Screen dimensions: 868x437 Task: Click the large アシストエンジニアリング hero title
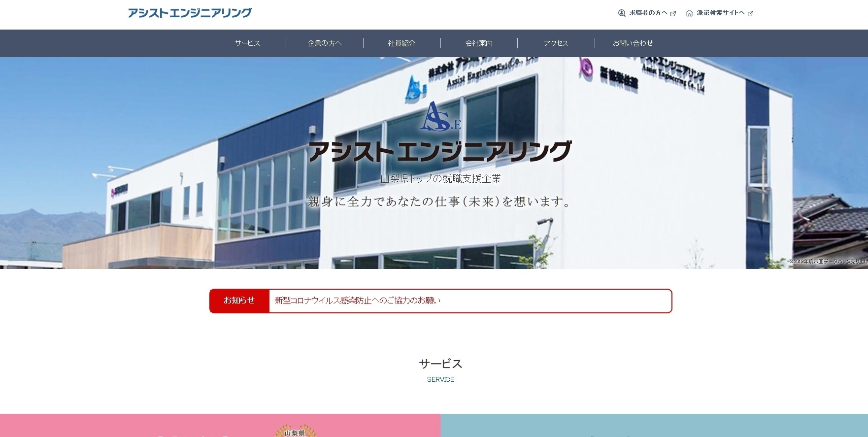[440, 151]
